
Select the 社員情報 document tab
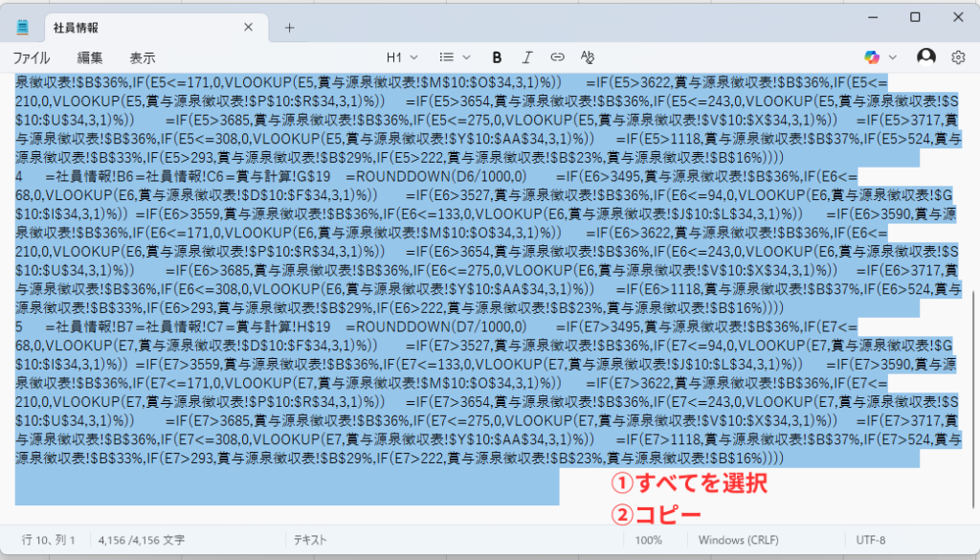click(x=144, y=27)
